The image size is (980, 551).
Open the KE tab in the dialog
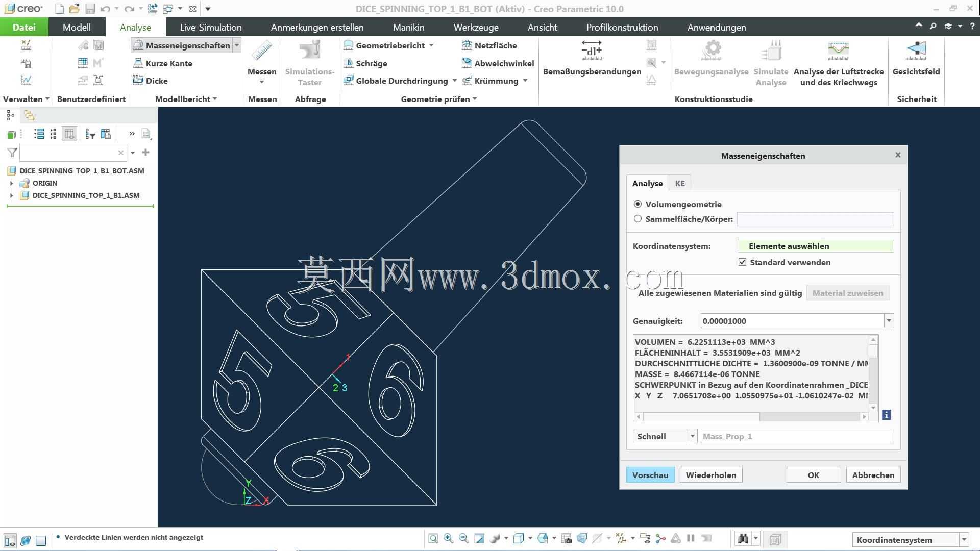(x=679, y=183)
